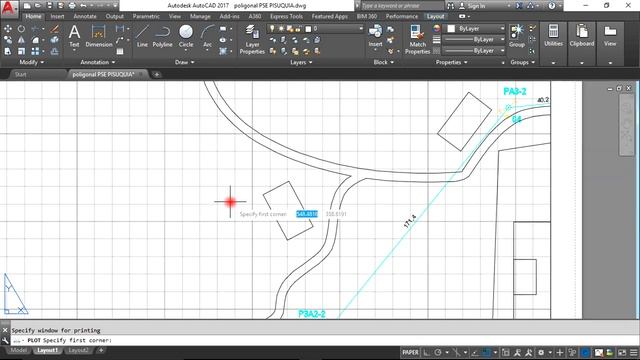Select the Polyline tool
This screenshot has width=640, height=360.
coord(162,36)
